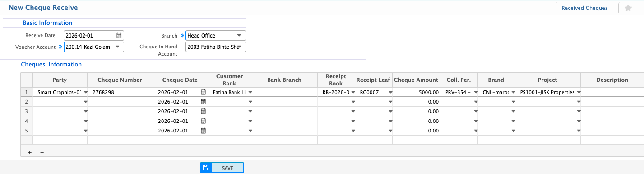Select row number 1 in the cheque grid
The height and width of the screenshot is (179, 644).
(27, 92)
